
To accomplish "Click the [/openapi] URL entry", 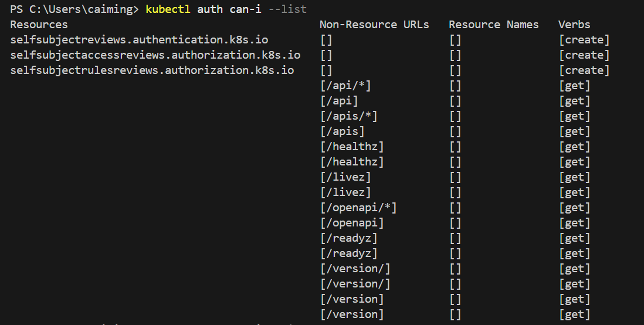I will (x=352, y=223).
